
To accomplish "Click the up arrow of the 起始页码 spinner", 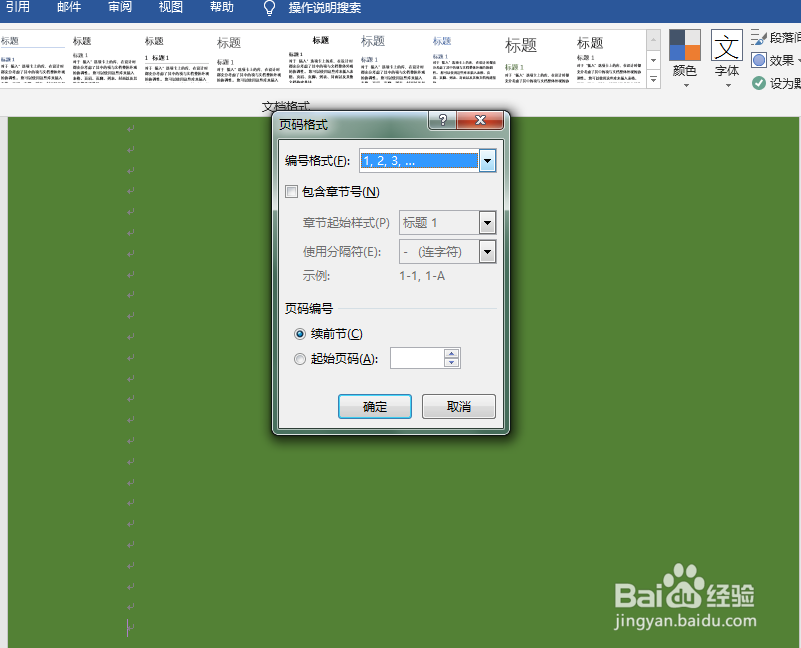I will (452, 353).
